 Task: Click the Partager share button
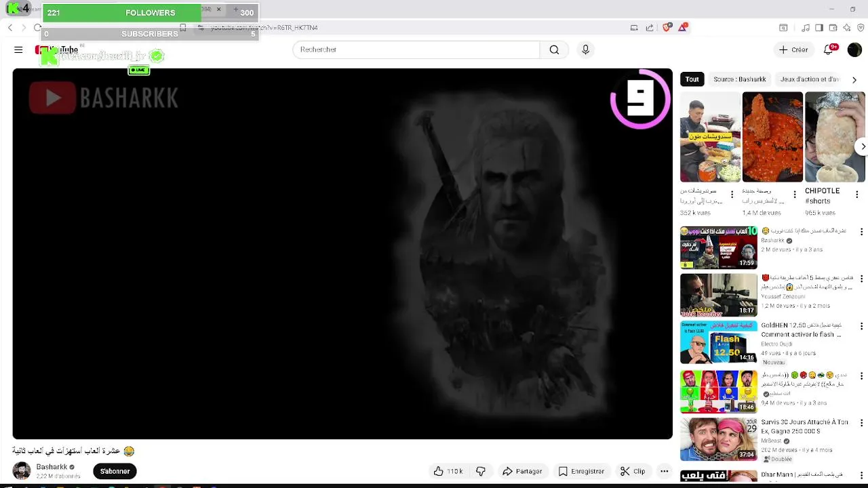[x=522, y=471]
